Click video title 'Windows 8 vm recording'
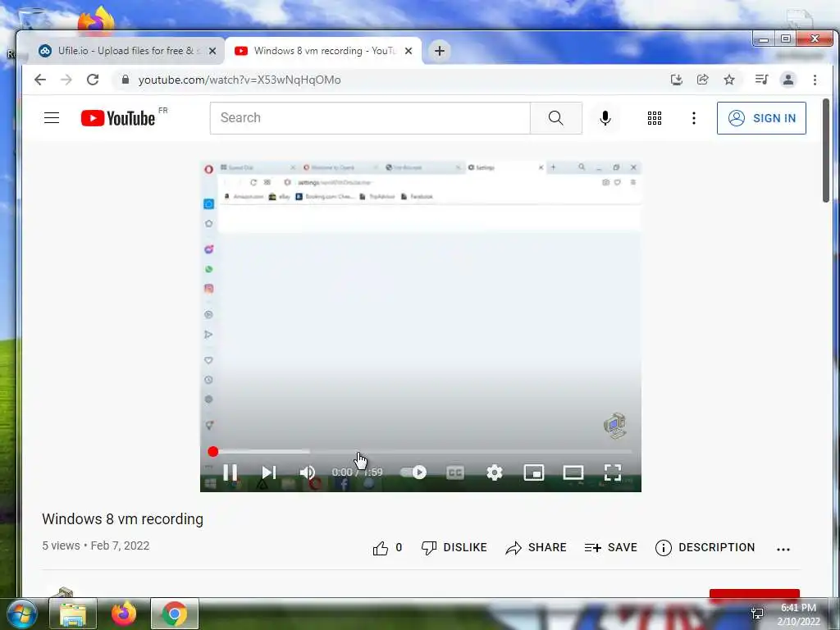 (x=123, y=519)
